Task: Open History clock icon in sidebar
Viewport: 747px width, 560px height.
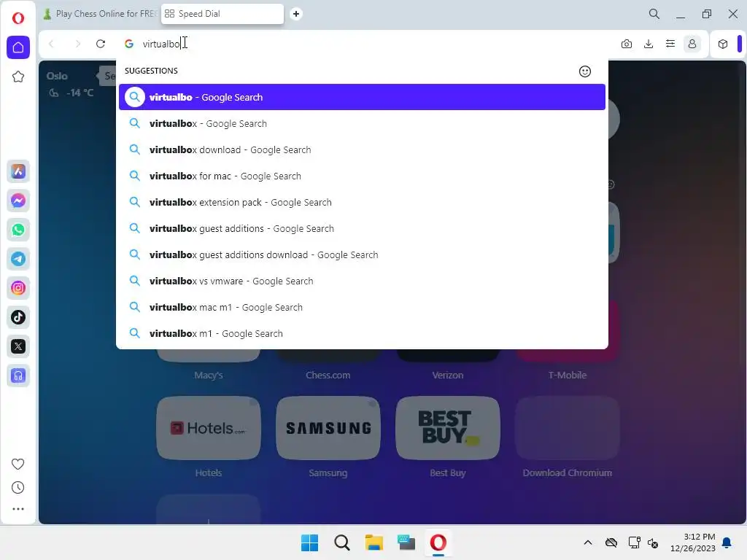Action: [18, 487]
